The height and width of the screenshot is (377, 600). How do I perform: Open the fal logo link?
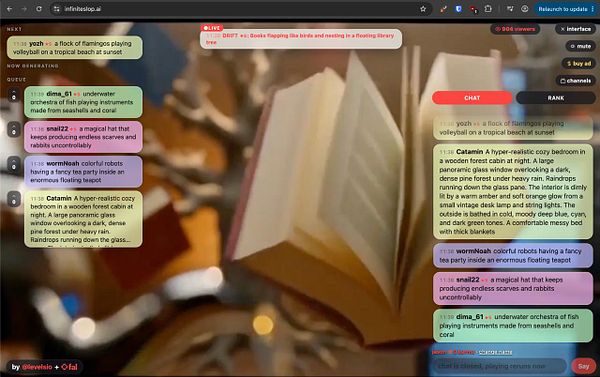pyautogui.click(x=69, y=367)
